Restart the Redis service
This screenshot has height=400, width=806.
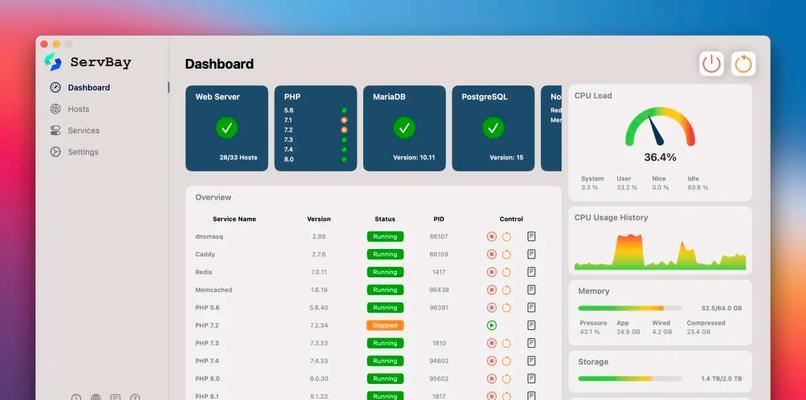[x=506, y=272]
